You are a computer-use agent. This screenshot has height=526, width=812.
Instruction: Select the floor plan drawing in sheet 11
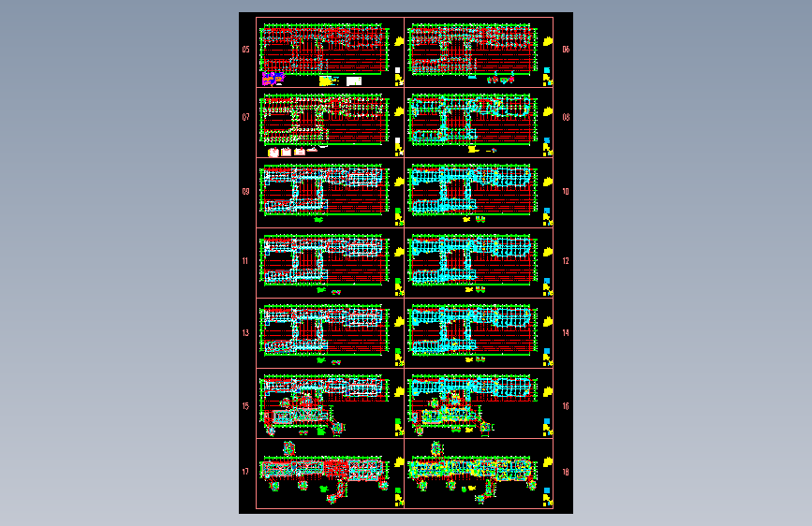(324, 260)
